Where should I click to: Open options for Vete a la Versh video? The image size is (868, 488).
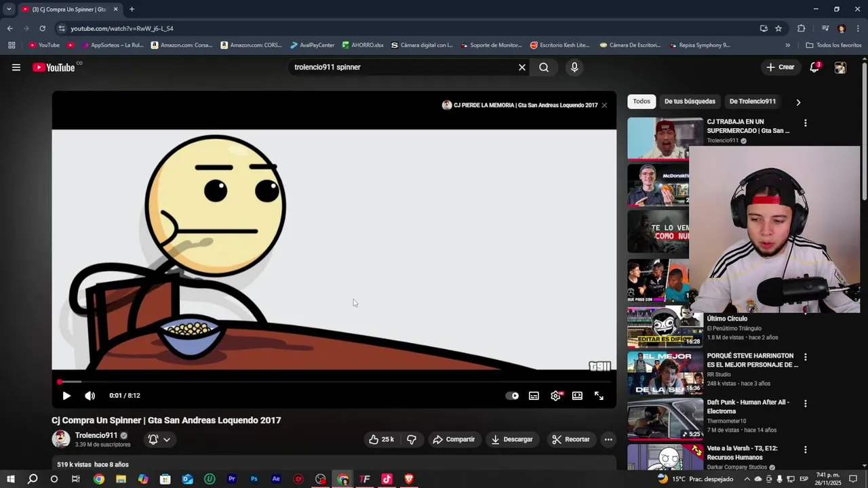(x=806, y=449)
